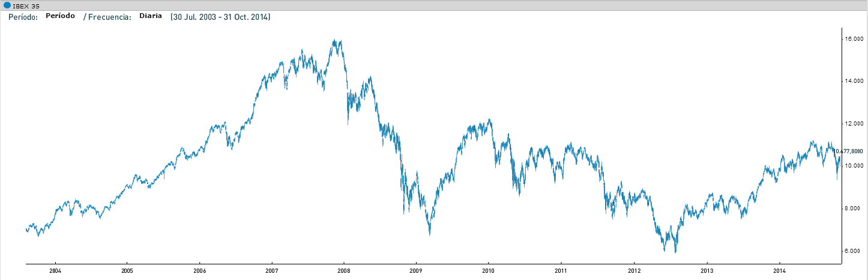Click the blue IBEX 35 series indicator dot

click(x=7, y=5)
